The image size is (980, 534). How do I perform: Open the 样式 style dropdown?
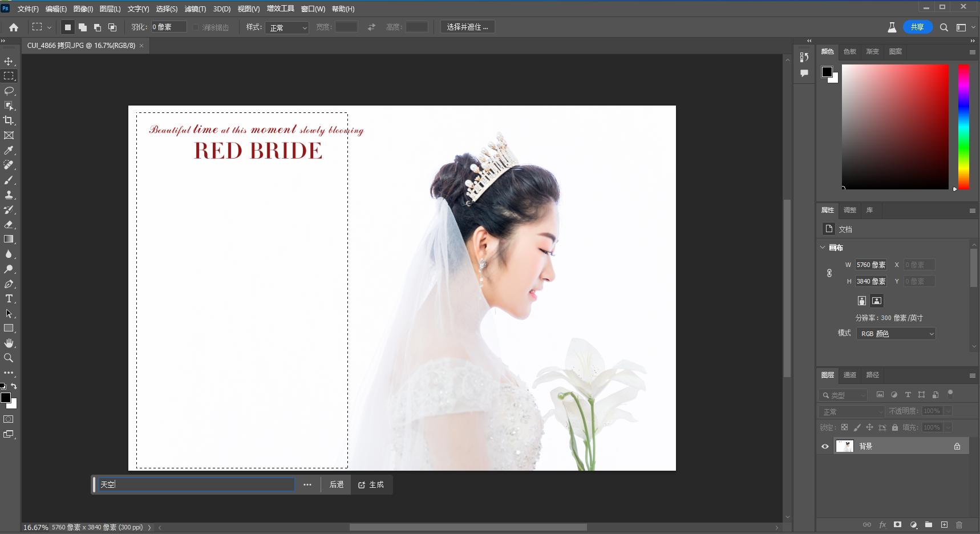(x=286, y=27)
